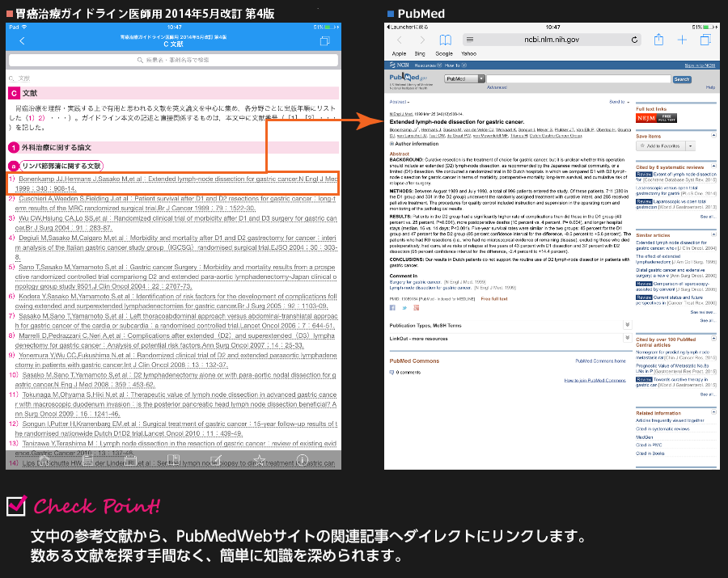Click the PubMed Help link

pyautogui.click(x=710, y=87)
